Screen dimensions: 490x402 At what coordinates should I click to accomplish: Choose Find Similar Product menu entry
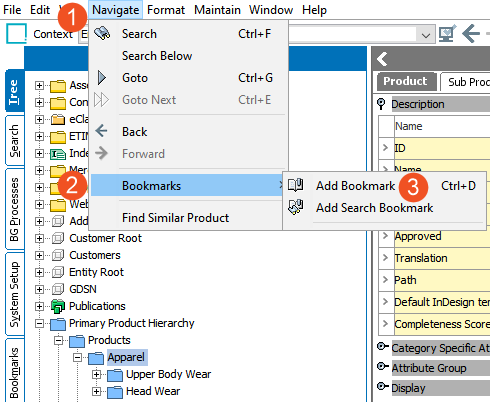click(x=175, y=218)
